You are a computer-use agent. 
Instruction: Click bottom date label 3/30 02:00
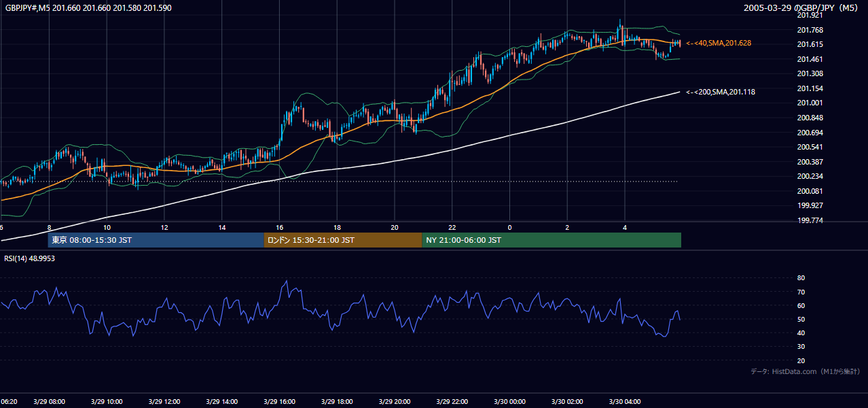pos(567,402)
